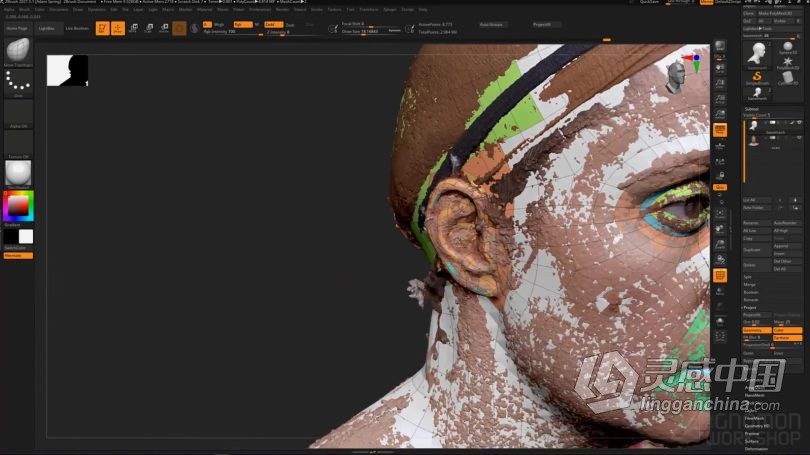Activate the Scale transform tool
Image resolution: width=810 pixels, height=455 pixels.
pos(149,28)
